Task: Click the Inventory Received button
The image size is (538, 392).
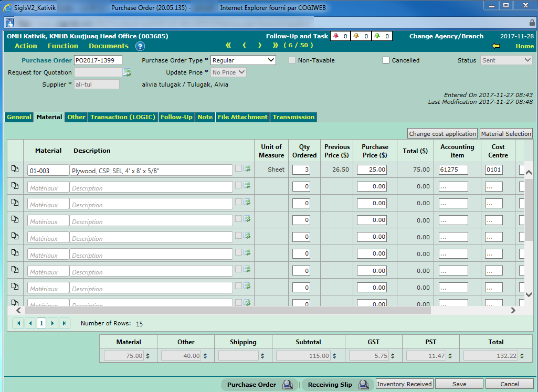Action: point(405,384)
